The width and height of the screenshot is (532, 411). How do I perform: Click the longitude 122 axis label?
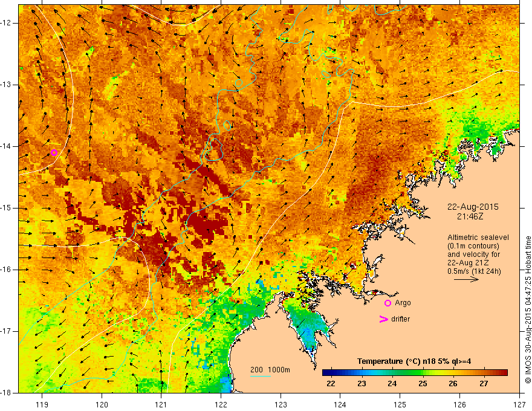(221, 404)
